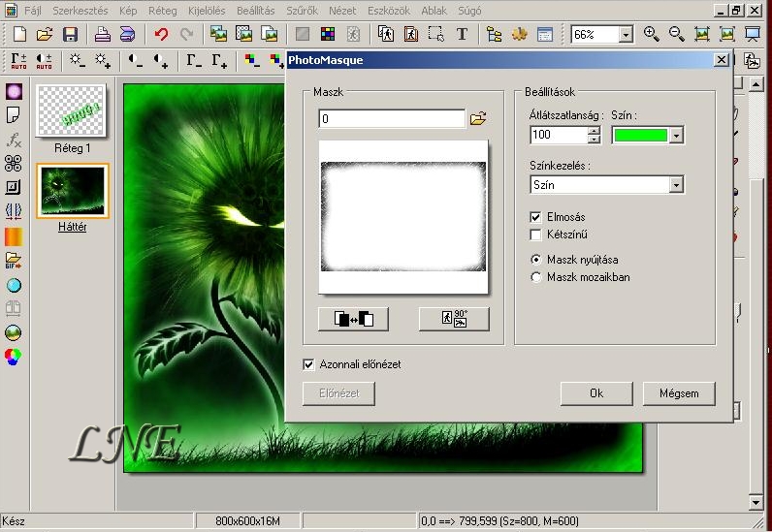Close the PhotoMasque dialog
The width and height of the screenshot is (772, 532).
pos(722,60)
